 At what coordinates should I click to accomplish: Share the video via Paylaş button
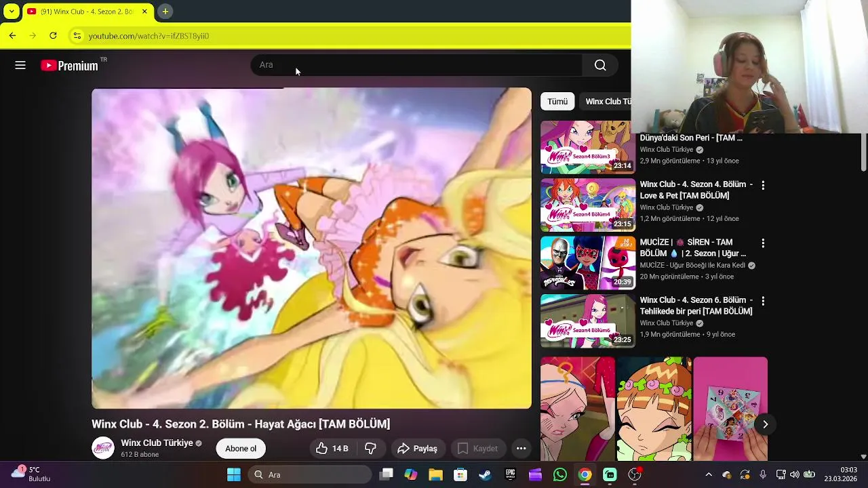(417, 449)
